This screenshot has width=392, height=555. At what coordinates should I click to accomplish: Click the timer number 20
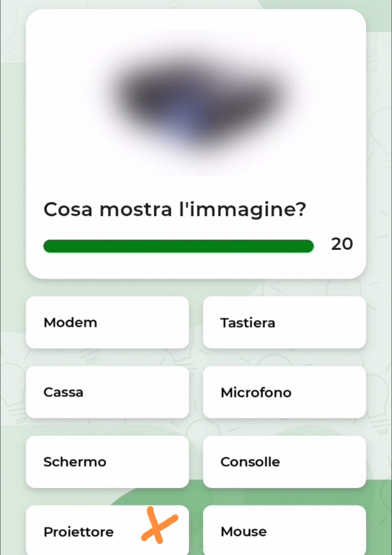point(342,244)
